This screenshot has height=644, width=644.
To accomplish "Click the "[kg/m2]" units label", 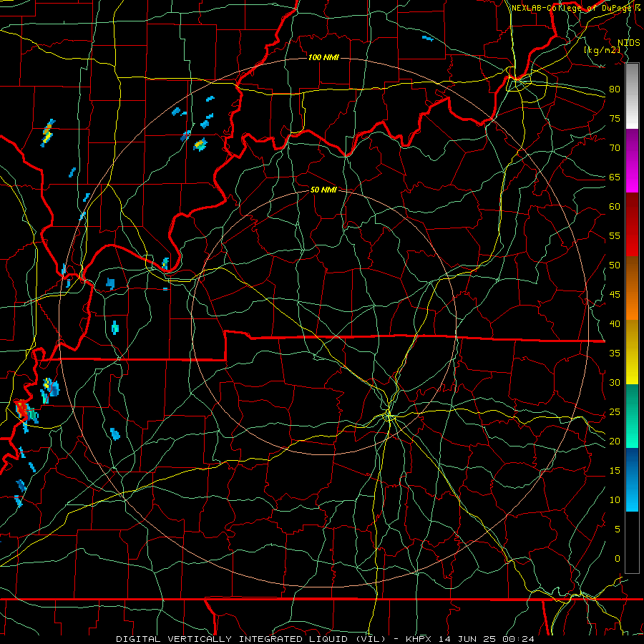I will pyautogui.click(x=602, y=50).
